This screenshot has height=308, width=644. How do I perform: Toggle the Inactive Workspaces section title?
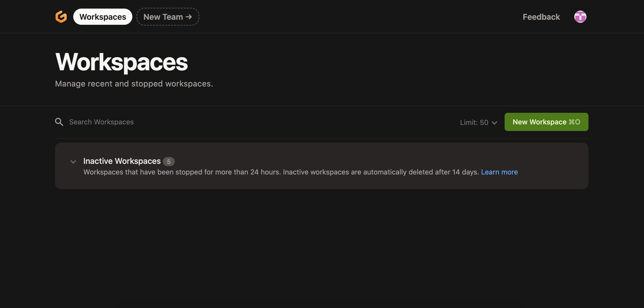(122, 161)
